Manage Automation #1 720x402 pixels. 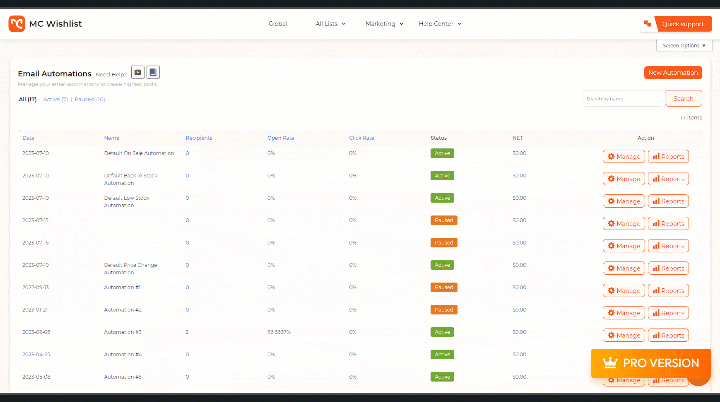(x=624, y=290)
